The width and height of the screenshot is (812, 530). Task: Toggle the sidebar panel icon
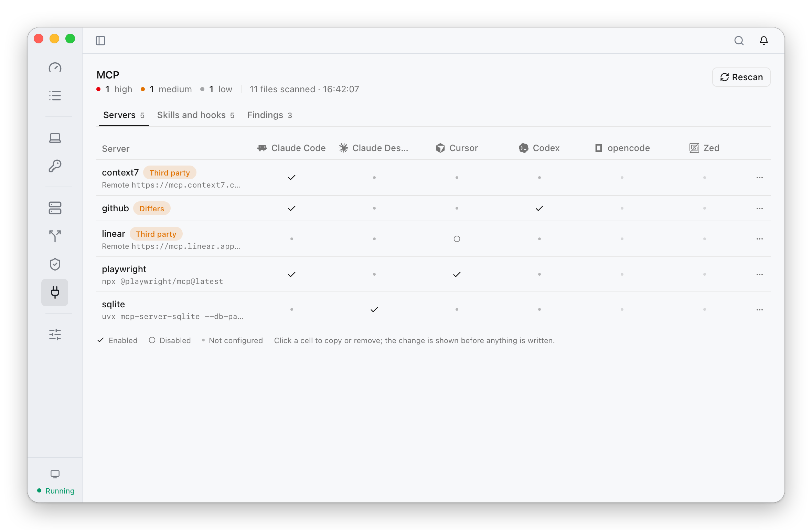(x=100, y=41)
